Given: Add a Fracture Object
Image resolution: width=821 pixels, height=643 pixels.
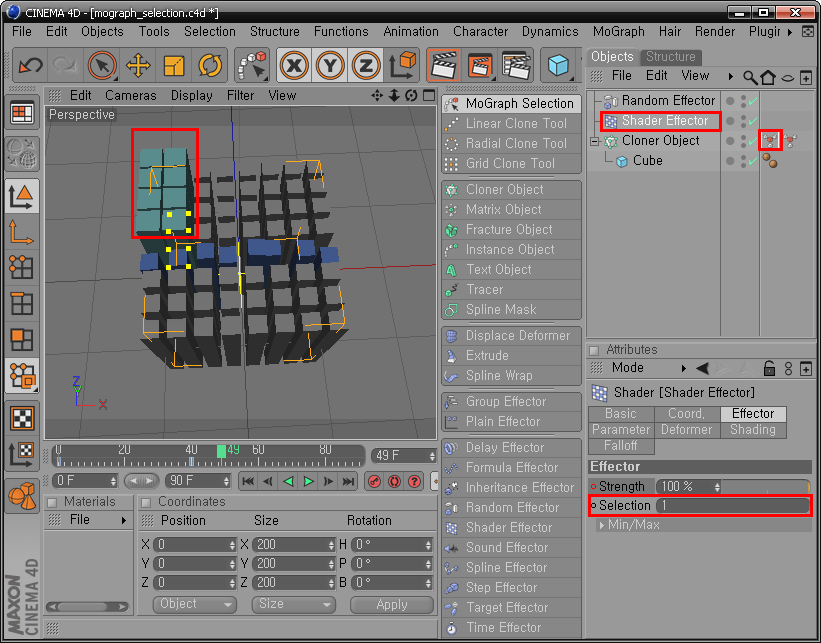Looking at the screenshot, I should (512, 229).
